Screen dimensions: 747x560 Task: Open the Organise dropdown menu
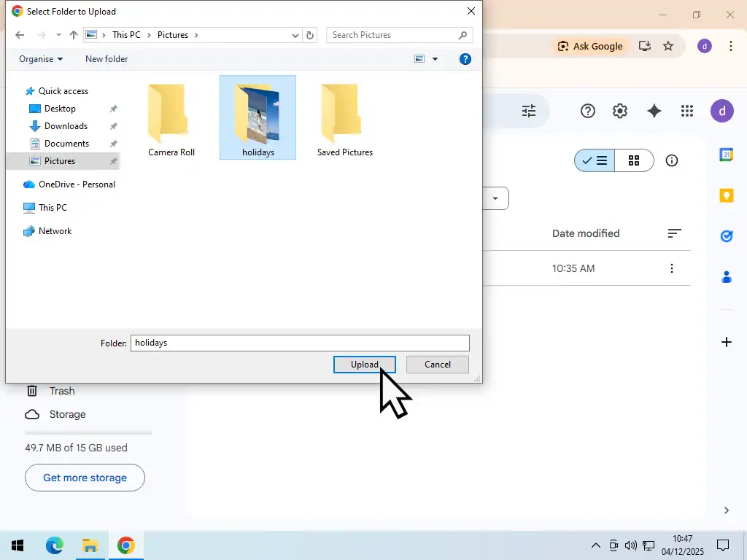click(x=40, y=59)
